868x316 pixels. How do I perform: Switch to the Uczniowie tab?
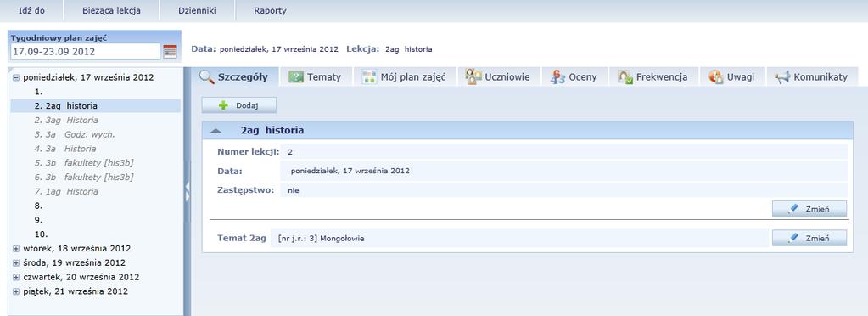point(498,77)
